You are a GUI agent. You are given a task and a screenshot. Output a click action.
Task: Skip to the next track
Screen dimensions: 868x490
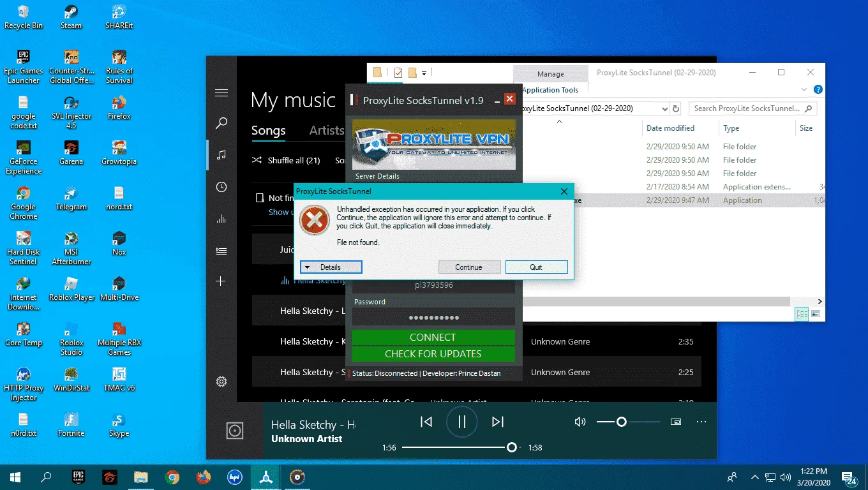pos(498,422)
